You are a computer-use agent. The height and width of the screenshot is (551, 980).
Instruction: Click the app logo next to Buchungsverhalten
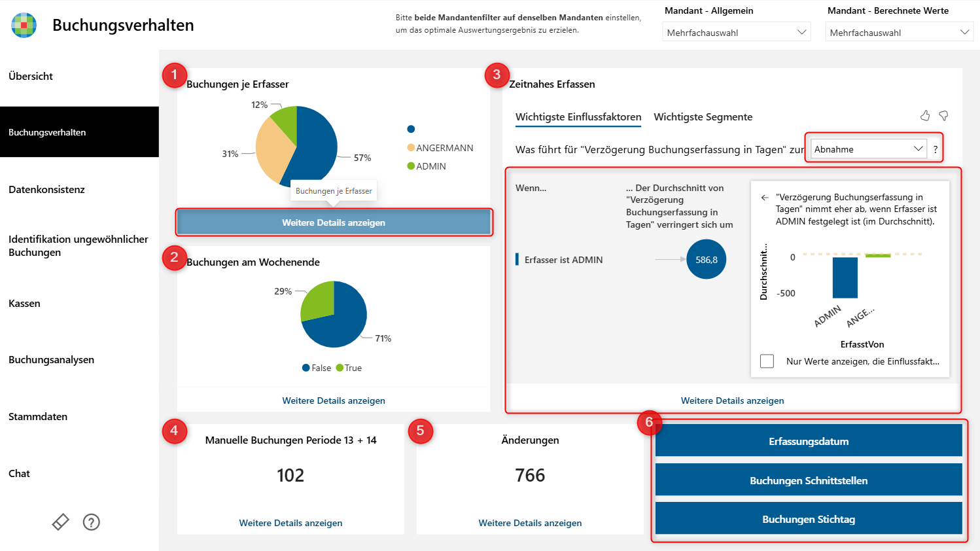pyautogui.click(x=24, y=25)
